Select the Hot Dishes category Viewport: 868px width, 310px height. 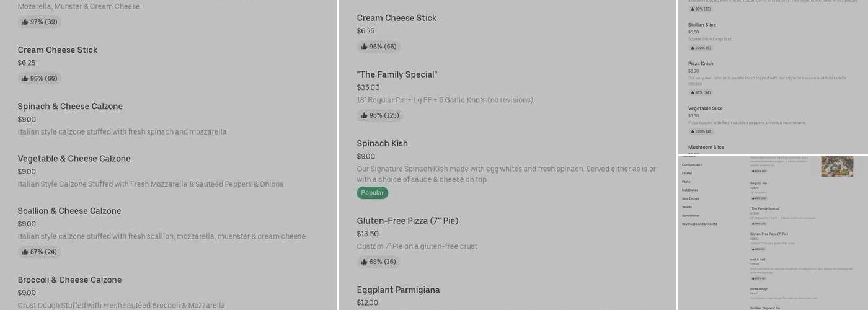tap(689, 190)
